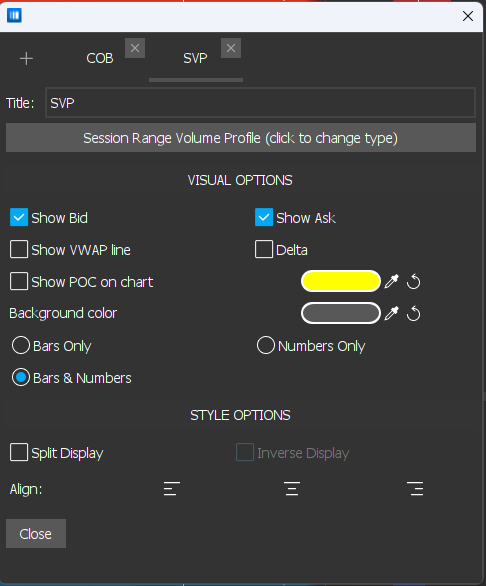486x586 pixels.
Task: Set alignment to right
Action: [x=415, y=488]
